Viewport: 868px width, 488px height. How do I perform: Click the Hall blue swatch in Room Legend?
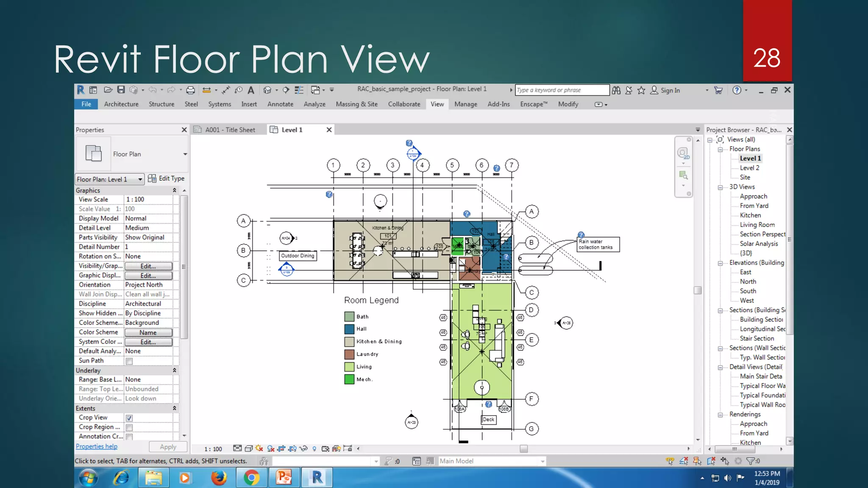[x=349, y=329]
